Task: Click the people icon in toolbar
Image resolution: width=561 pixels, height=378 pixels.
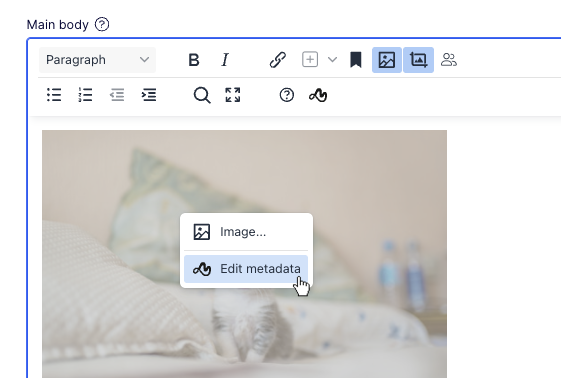Action: (x=449, y=60)
